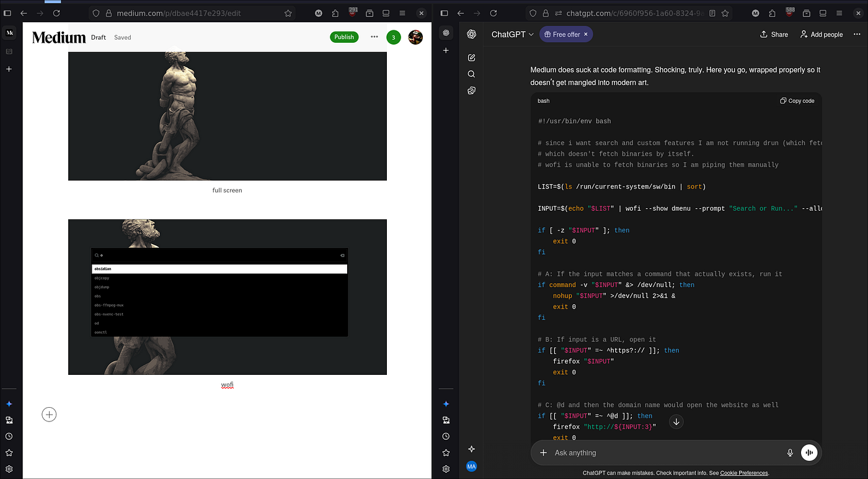Click the Draft status label in Medium
The width and height of the screenshot is (868, 479).
click(99, 37)
